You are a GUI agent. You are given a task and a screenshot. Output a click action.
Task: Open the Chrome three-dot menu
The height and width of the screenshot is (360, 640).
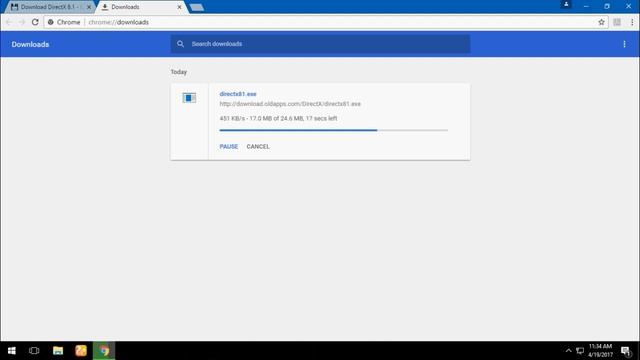(x=632, y=22)
